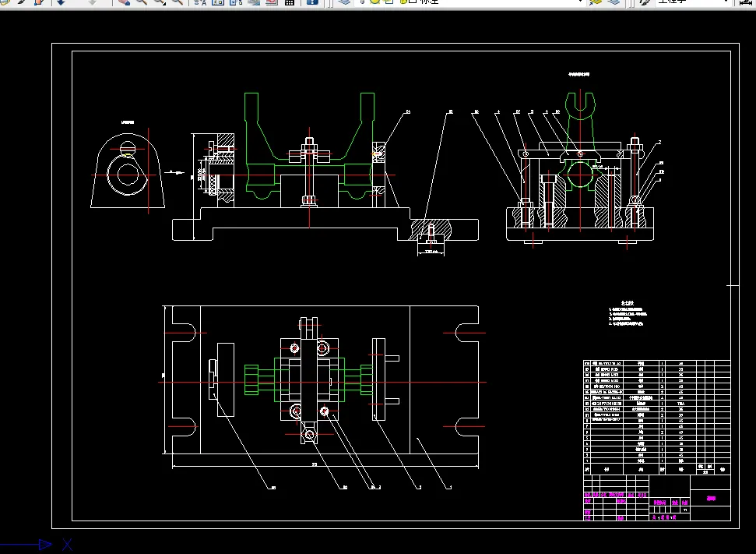This screenshot has height=554, width=756.
Task: Click the layer color swatch beside 标注
Action: tap(413, 2)
